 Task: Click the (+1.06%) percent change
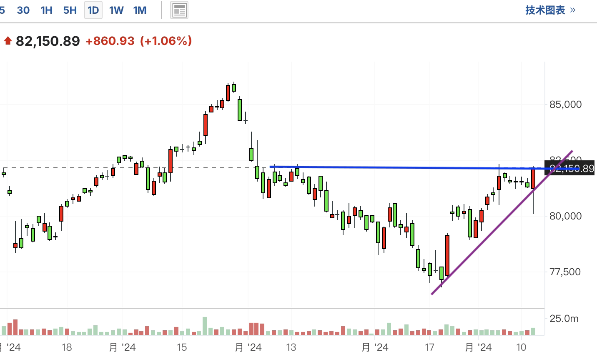click(x=166, y=41)
